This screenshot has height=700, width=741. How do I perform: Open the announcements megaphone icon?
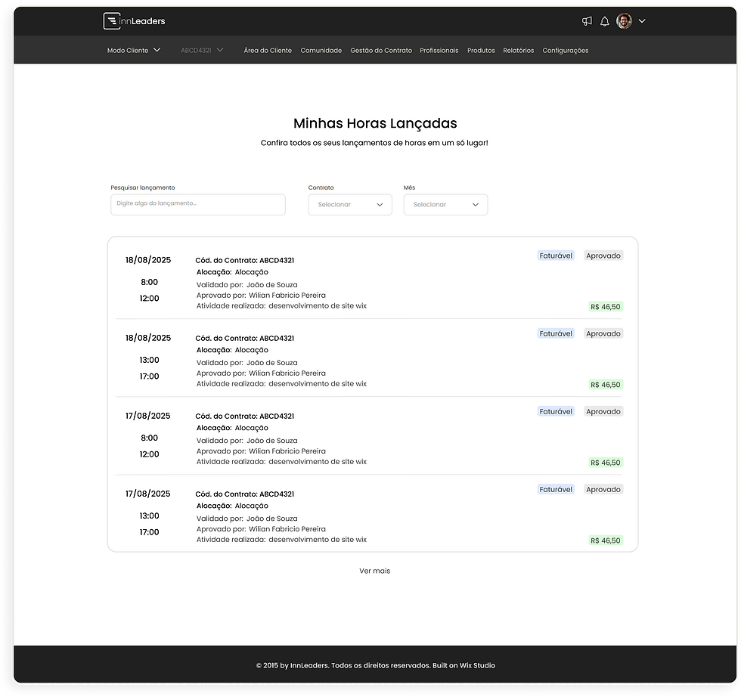(x=587, y=21)
